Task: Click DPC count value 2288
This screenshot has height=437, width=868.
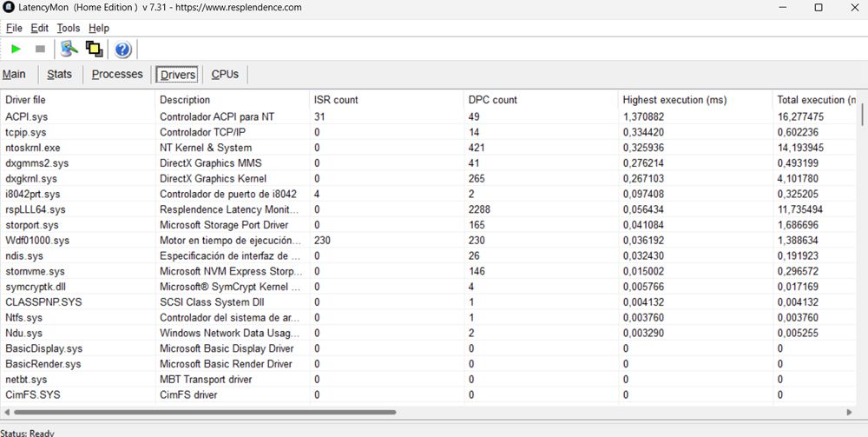Action: point(479,209)
